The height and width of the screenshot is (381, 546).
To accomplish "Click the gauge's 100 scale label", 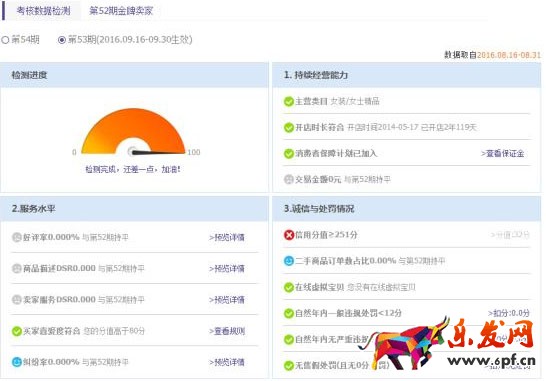I will (x=194, y=152).
